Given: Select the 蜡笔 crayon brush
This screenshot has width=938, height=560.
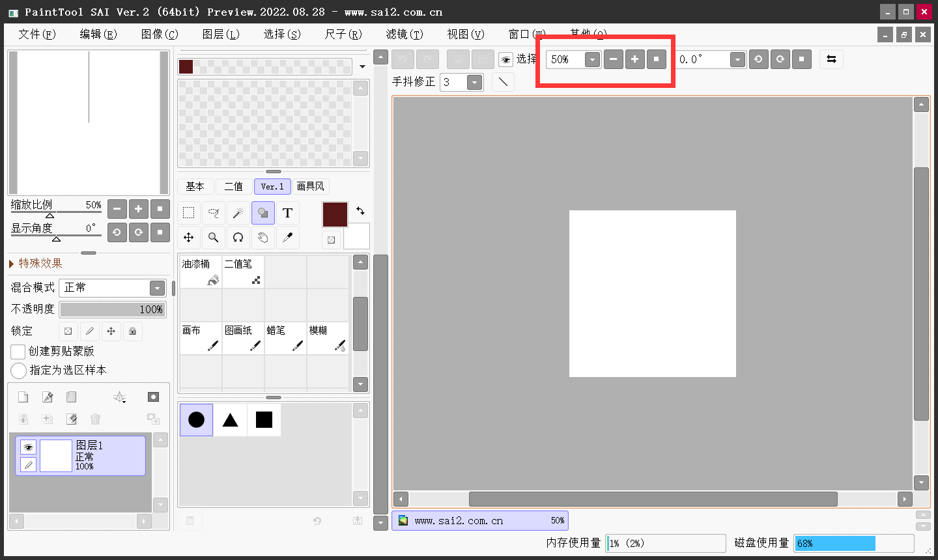Looking at the screenshot, I should click(285, 338).
